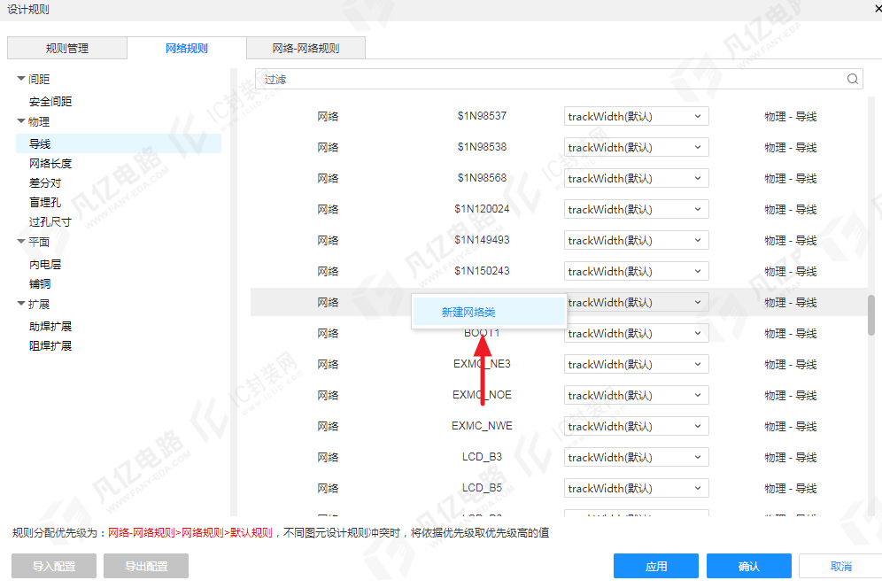Switch to the 规则管理 tab
This screenshot has height=588, width=882.
click(67, 49)
